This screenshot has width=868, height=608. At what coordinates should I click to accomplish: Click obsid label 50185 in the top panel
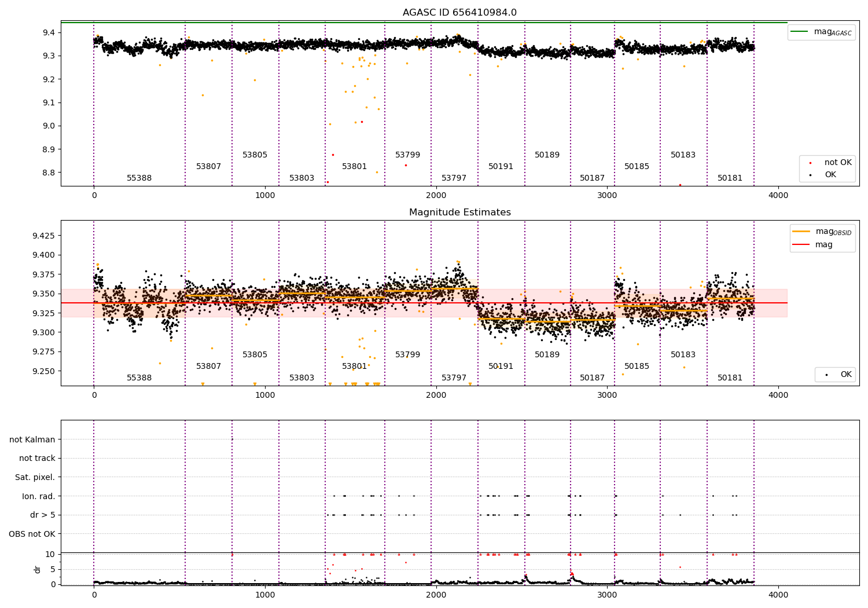point(637,167)
